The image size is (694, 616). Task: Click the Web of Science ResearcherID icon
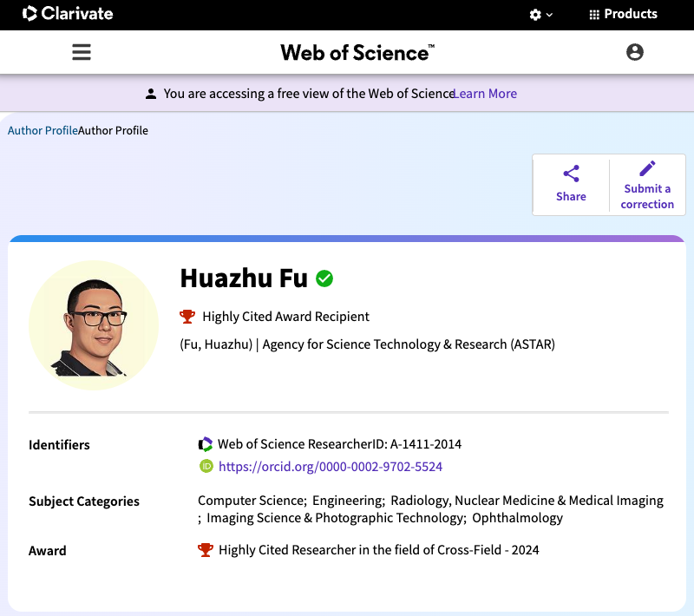[206, 444]
